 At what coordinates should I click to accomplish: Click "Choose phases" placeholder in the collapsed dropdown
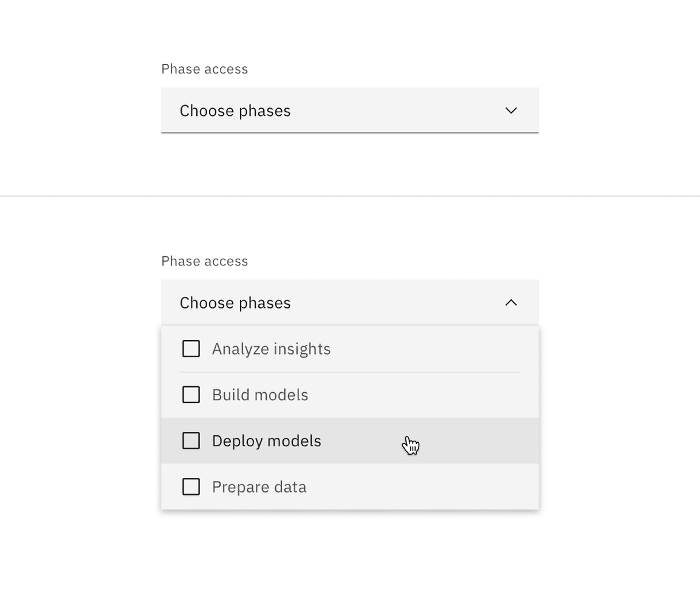pos(235,111)
